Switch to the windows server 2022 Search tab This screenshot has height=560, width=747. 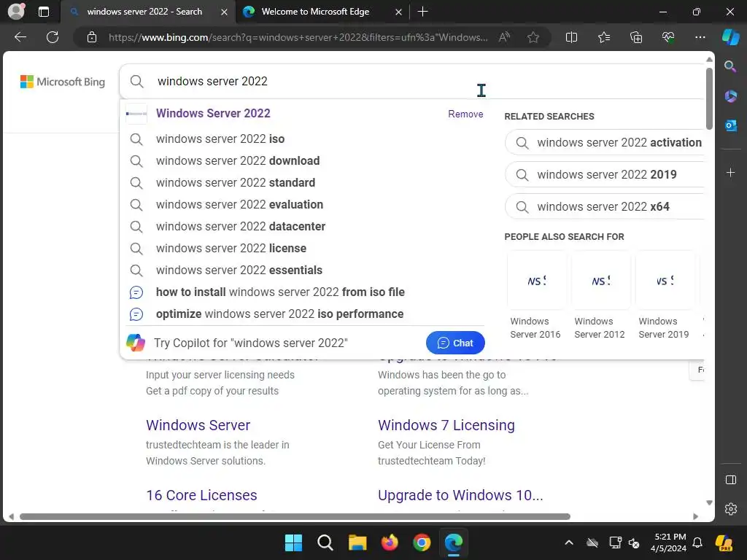pyautogui.click(x=145, y=12)
